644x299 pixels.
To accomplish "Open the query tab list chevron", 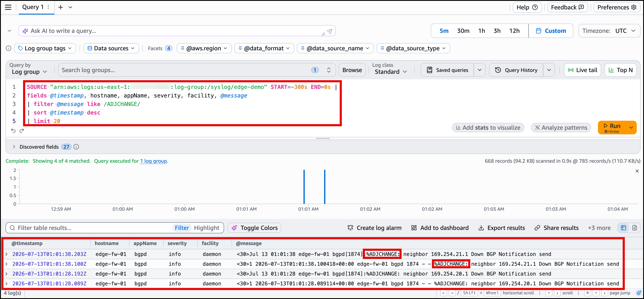I will coord(70,7).
